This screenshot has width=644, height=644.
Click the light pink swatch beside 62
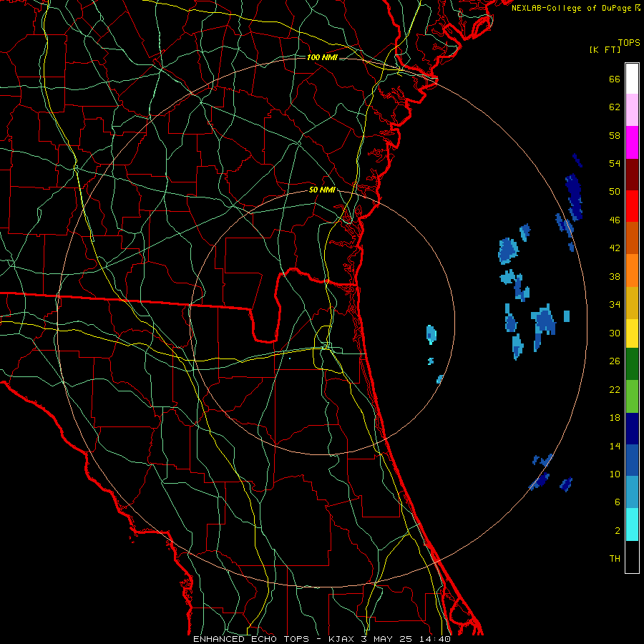[x=632, y=109]
